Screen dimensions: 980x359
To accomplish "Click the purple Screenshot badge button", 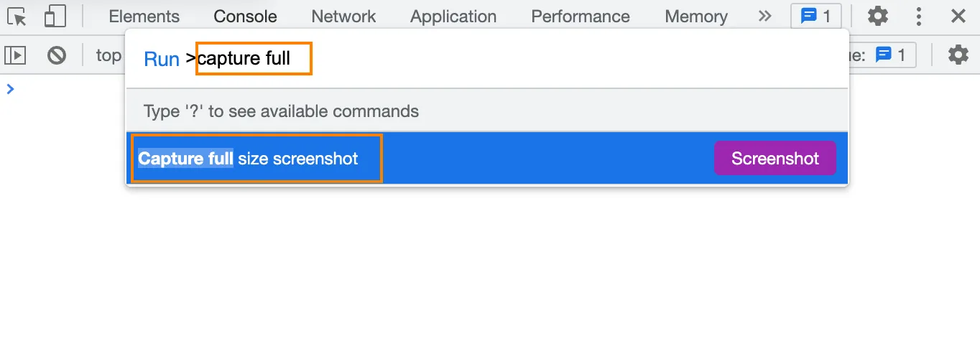I will [775, 158].
